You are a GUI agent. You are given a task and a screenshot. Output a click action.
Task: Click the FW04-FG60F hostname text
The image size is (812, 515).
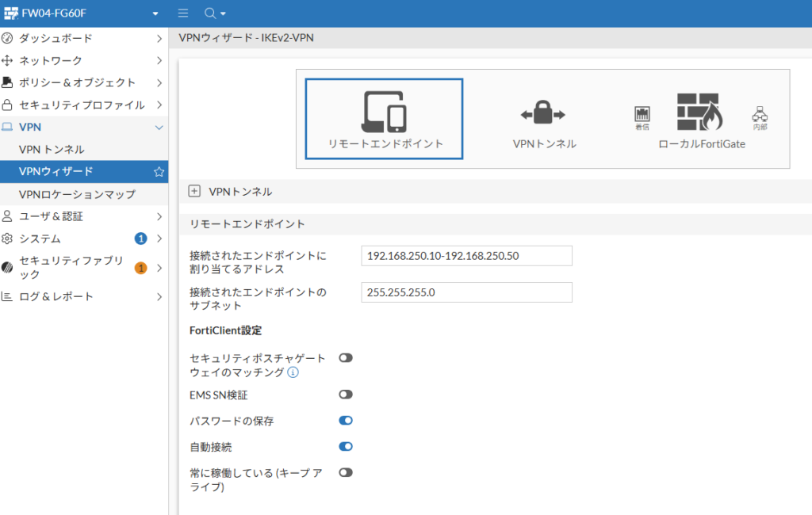click(x=54, y=13)
